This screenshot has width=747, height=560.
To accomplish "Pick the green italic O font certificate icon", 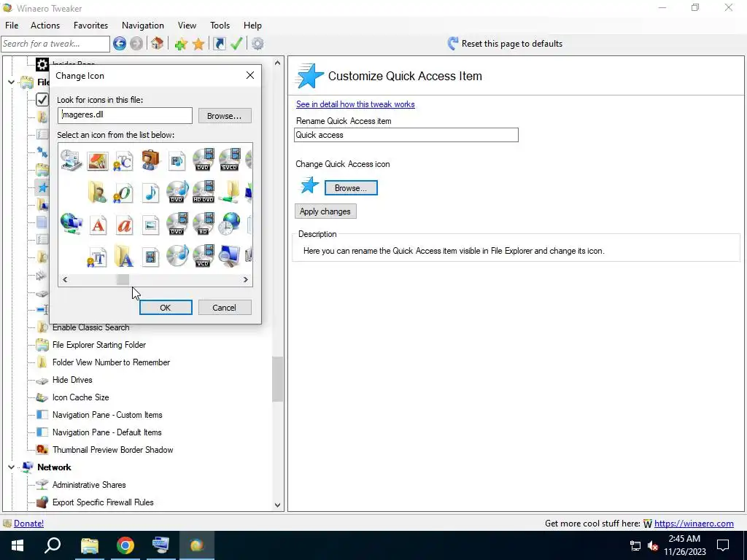I will coord(123,192).
